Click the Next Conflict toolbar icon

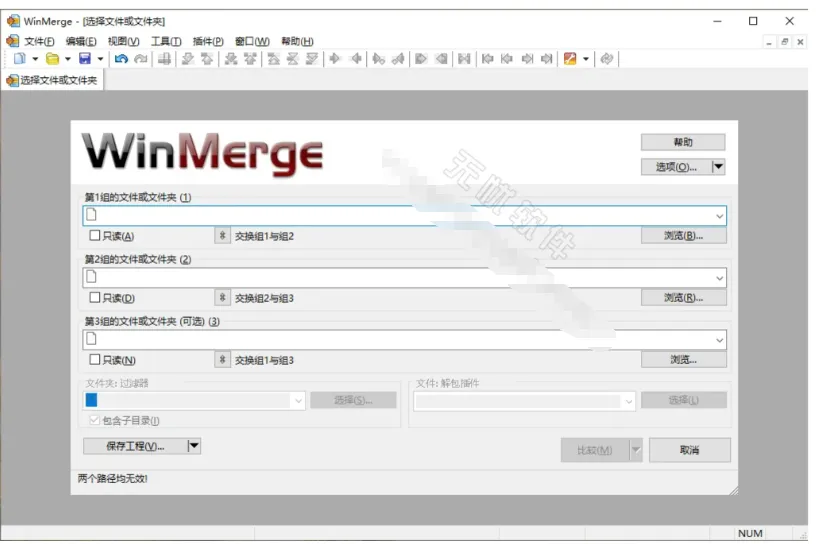coord(231,58)
